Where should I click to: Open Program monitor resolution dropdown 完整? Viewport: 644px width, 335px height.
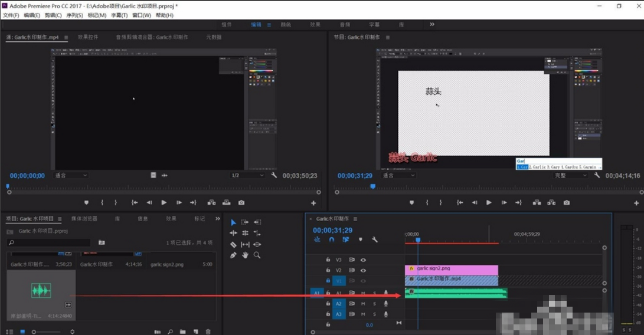570,176
